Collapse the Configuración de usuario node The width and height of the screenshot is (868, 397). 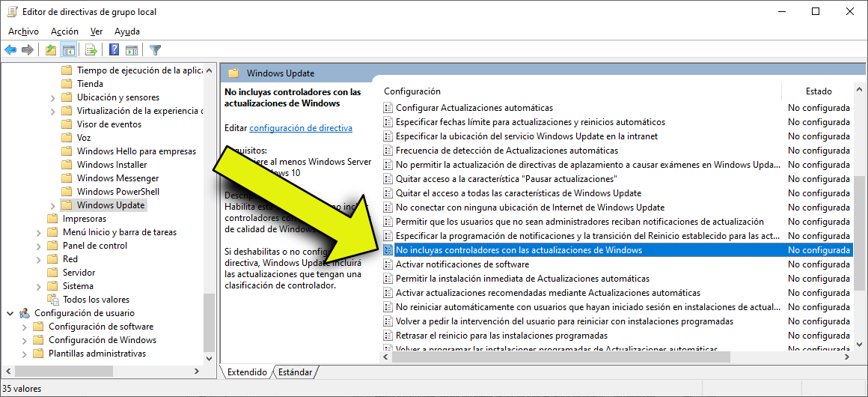[x=10, y=313]
